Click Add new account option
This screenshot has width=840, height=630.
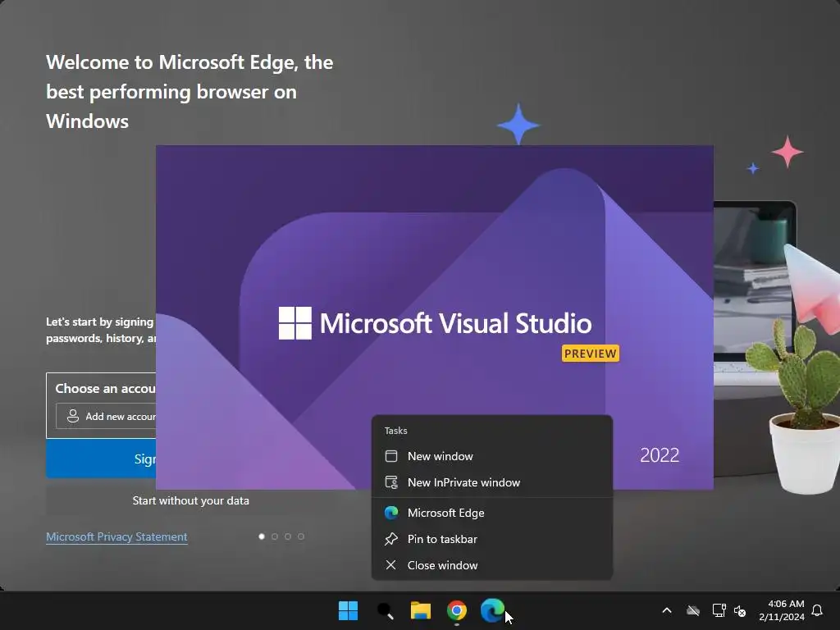(x=106, y=416)
